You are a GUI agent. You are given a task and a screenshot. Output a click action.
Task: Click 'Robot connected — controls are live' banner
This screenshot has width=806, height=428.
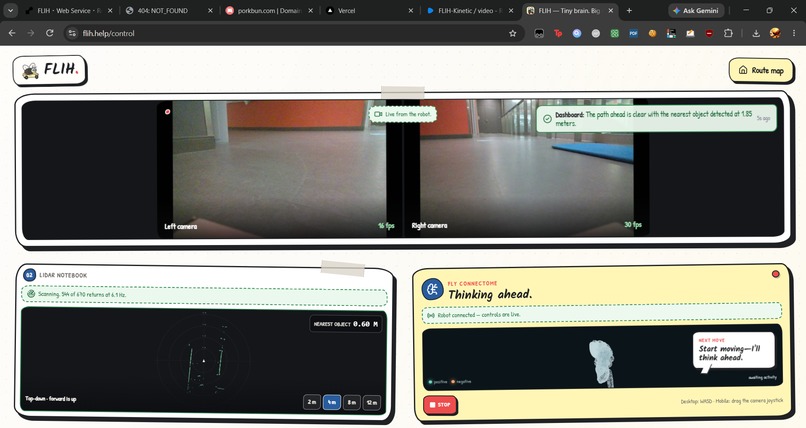602,314
